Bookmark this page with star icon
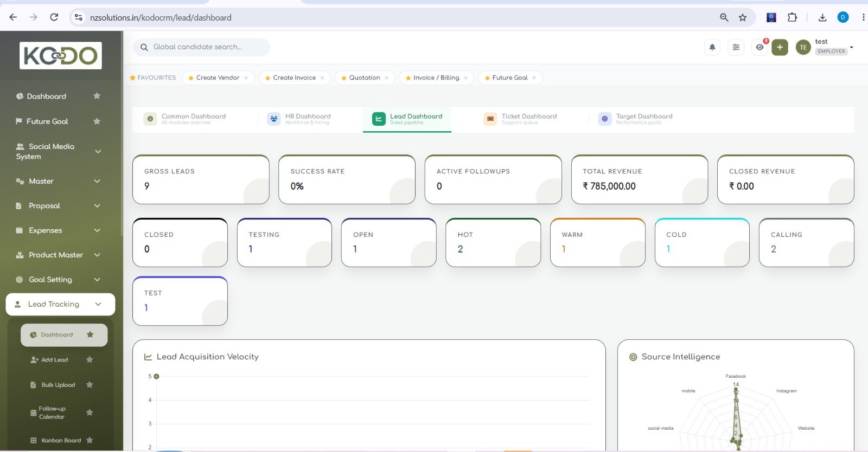Viewport: 868px width, 452px height. click(x=743, y=17)
